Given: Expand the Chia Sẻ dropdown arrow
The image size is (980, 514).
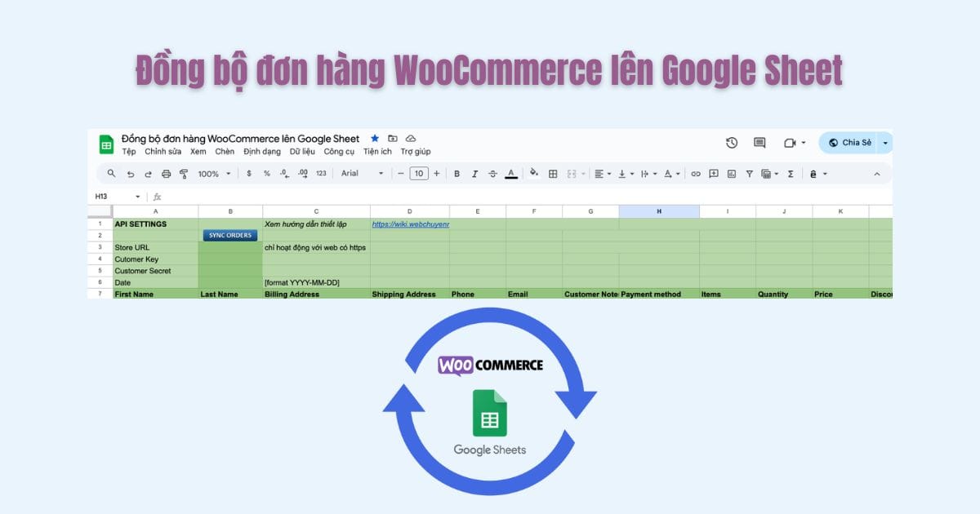Looking at the screenshot, I should pos(885,142).
